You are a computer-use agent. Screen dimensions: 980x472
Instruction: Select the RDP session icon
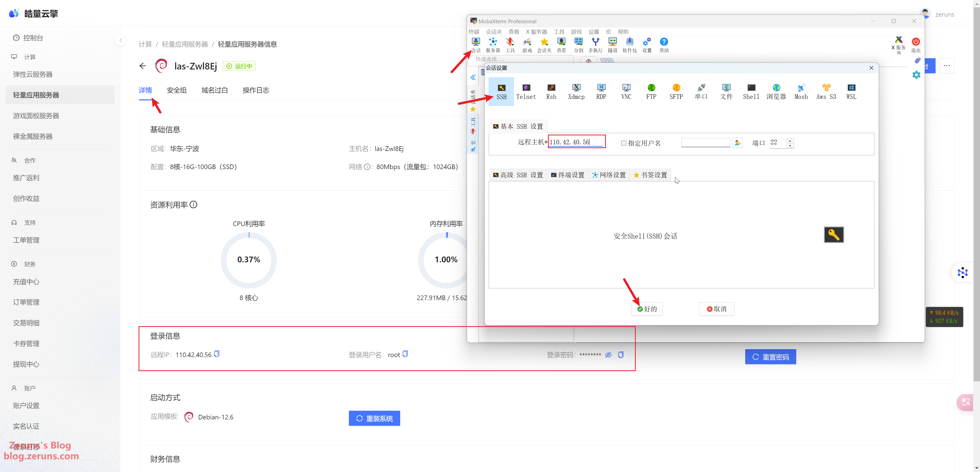click(601, 91)
